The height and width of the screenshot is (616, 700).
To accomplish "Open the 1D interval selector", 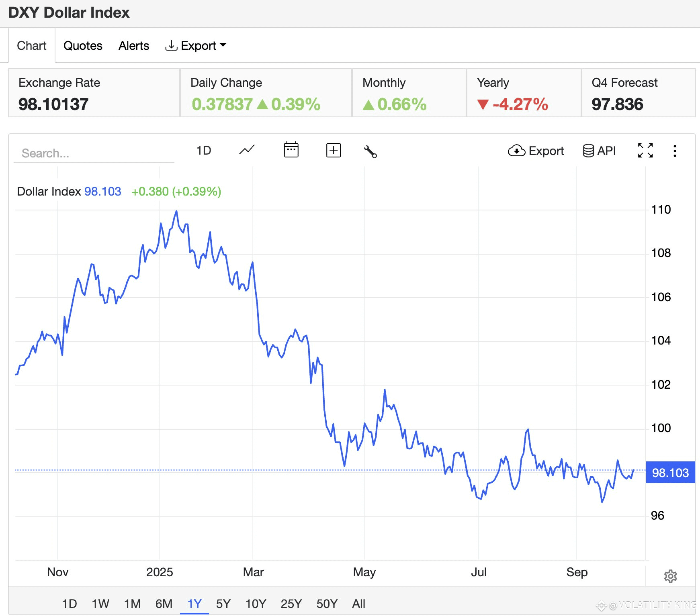I will (204, 151).
